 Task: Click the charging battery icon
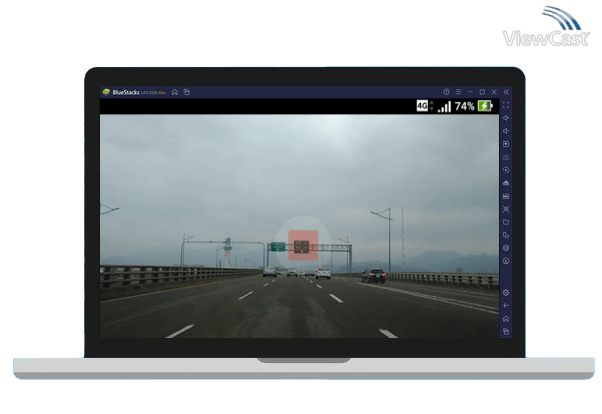485,106
